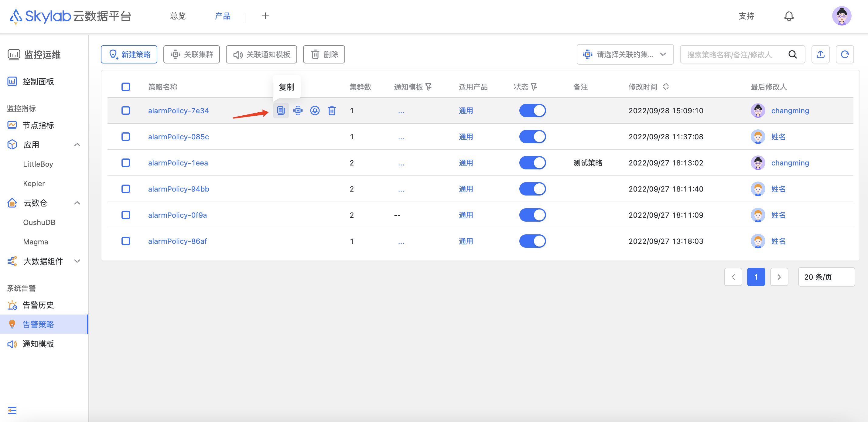Select all rows with header checkbox
The height and width of the screenshot is (422, 868).
click(126, 87)
